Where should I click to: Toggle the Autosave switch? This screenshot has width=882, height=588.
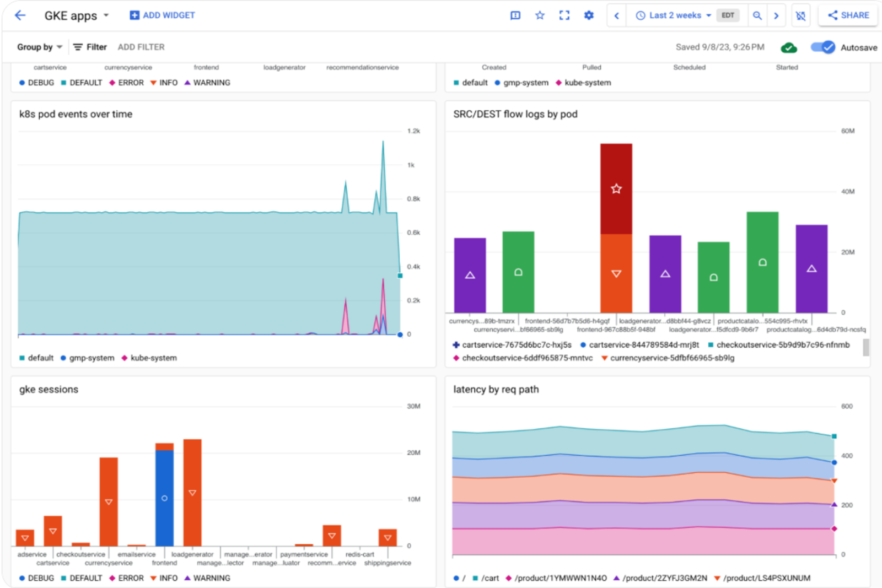pos(823,47)
